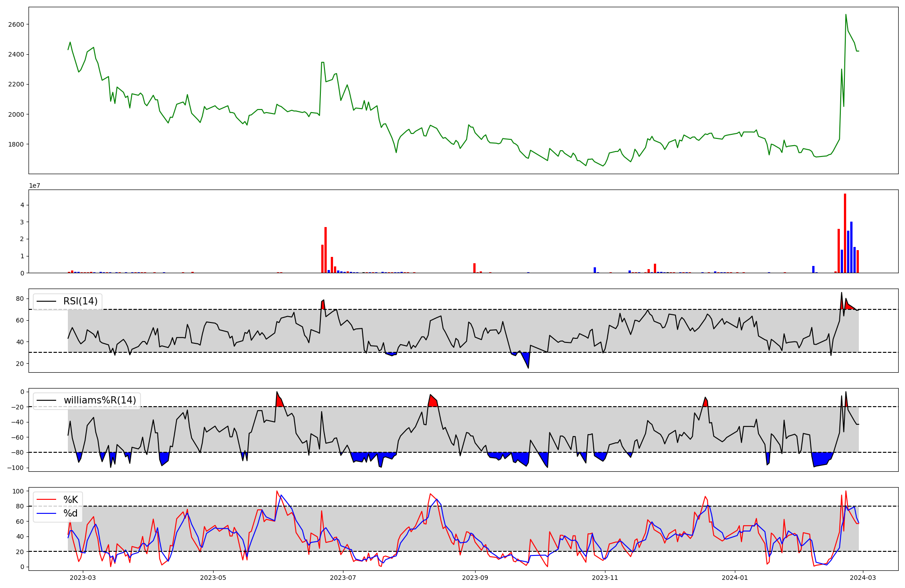Click the tallest blue volume bar
Screen dimensions: 905x588
(x=851, y=247)
